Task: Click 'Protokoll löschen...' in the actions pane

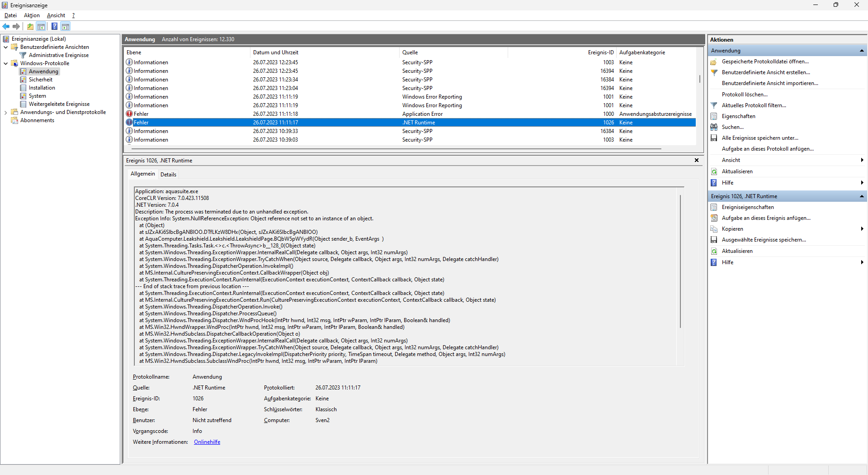Action: 745,95
